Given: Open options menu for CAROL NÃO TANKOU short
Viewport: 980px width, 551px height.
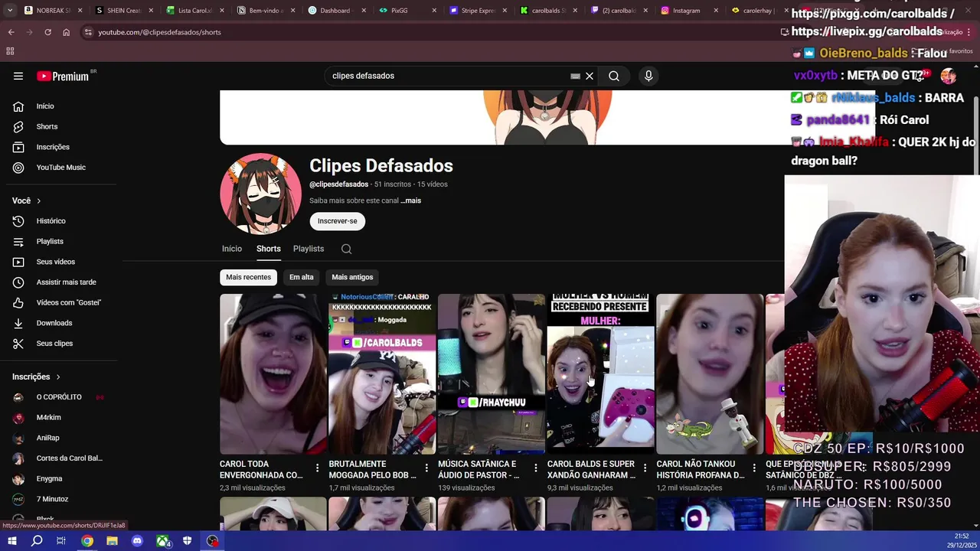Looking at the screenshot, I should pos(753,468).
